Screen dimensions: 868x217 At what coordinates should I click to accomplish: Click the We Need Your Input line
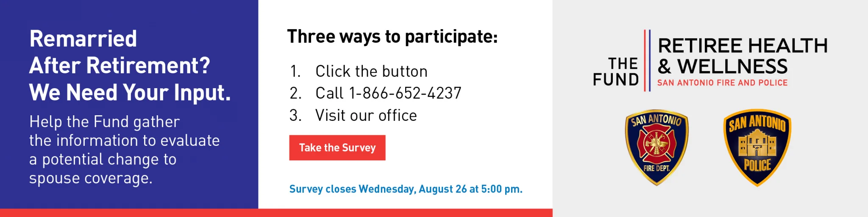130,92
